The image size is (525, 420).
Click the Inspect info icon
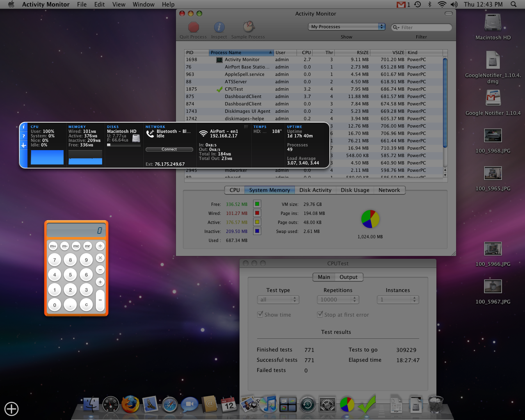click(219, 27)
